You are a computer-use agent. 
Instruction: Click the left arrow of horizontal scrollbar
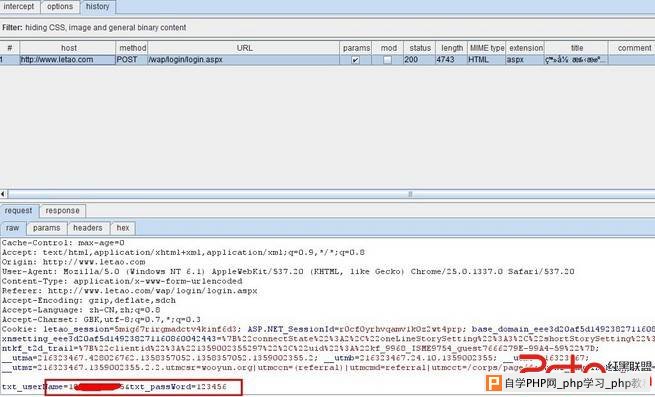pos(3,194)
